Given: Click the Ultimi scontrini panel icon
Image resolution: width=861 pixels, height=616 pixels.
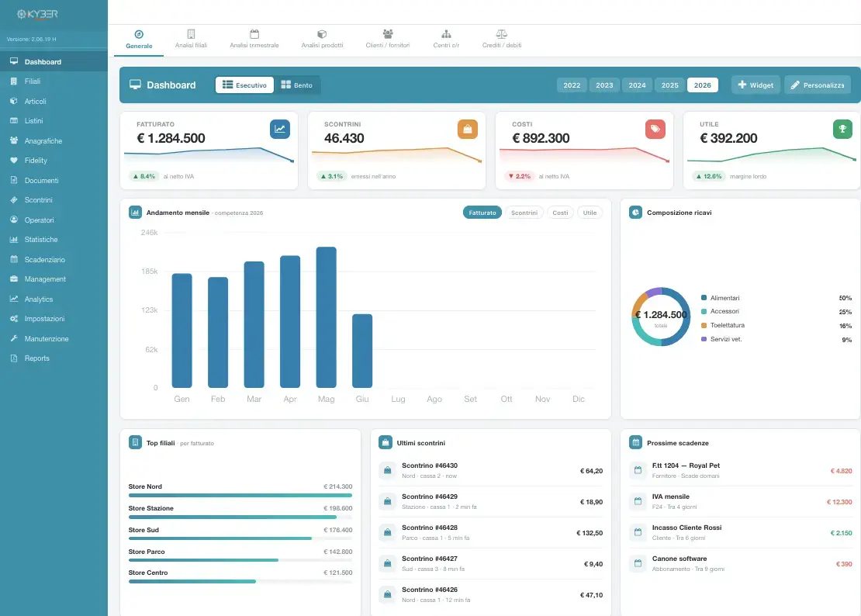Looking at the screenshot, I should coord(386,442).
